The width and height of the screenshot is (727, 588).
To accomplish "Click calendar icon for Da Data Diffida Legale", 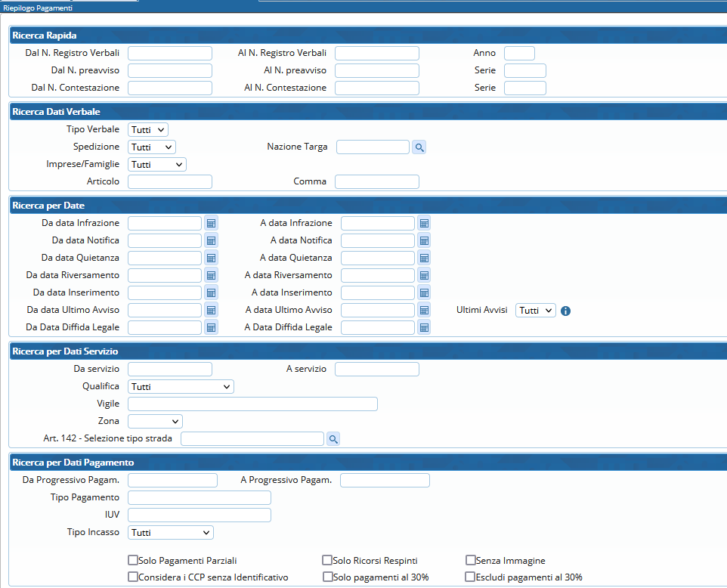I will (212, 328).
